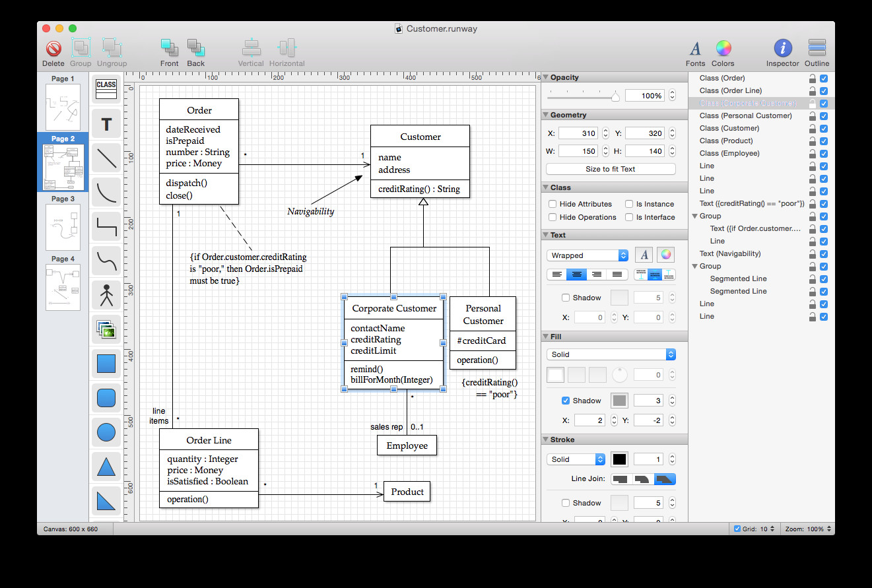Collapse the Stroke section
The height and width of the screenshot is (588, 872).
(545, 440)
